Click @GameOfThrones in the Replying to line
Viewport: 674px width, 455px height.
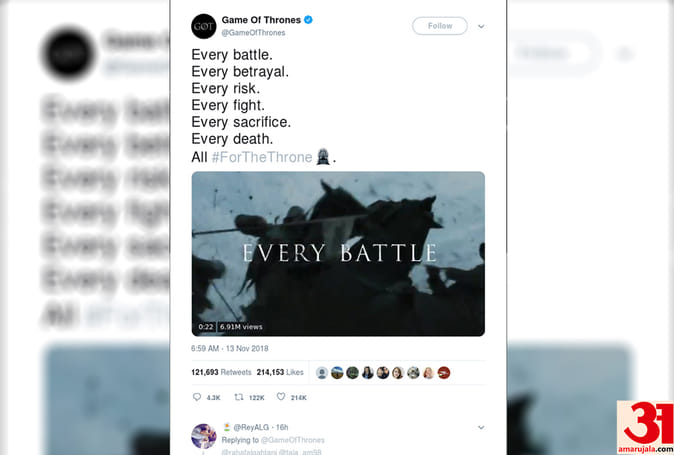click(293, 440)
